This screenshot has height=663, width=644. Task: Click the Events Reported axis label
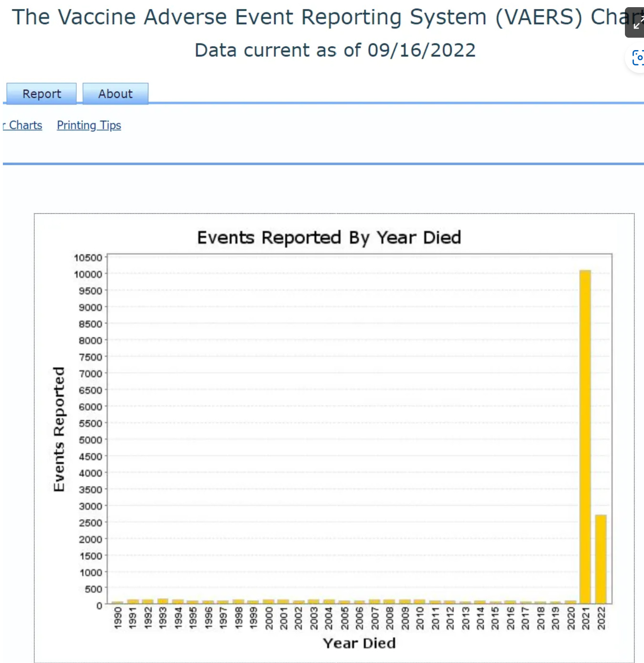pos(58,429)
